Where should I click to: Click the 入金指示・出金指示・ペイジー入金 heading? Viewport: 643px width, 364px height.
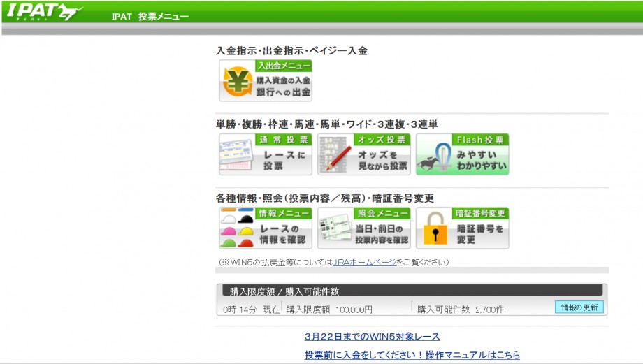[291, 51]
